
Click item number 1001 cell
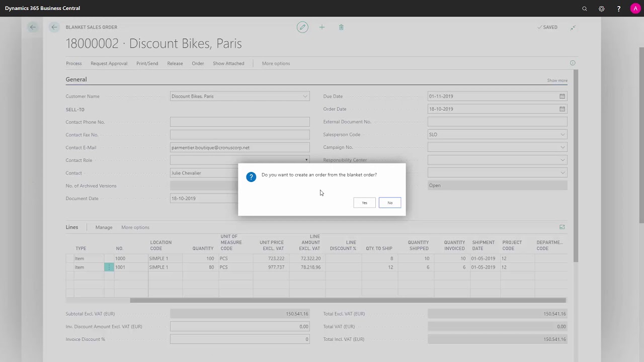tap(131, 267)
